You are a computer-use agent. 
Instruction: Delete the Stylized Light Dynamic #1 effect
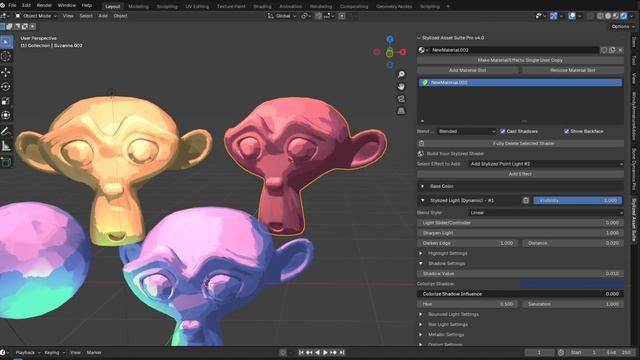coord(526,200)
